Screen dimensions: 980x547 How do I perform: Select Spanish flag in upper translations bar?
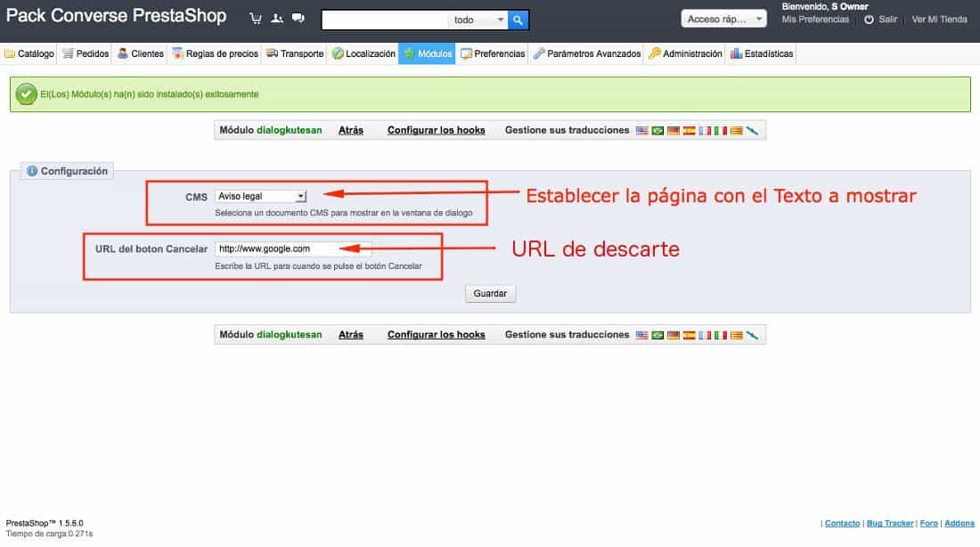[689, 131]
